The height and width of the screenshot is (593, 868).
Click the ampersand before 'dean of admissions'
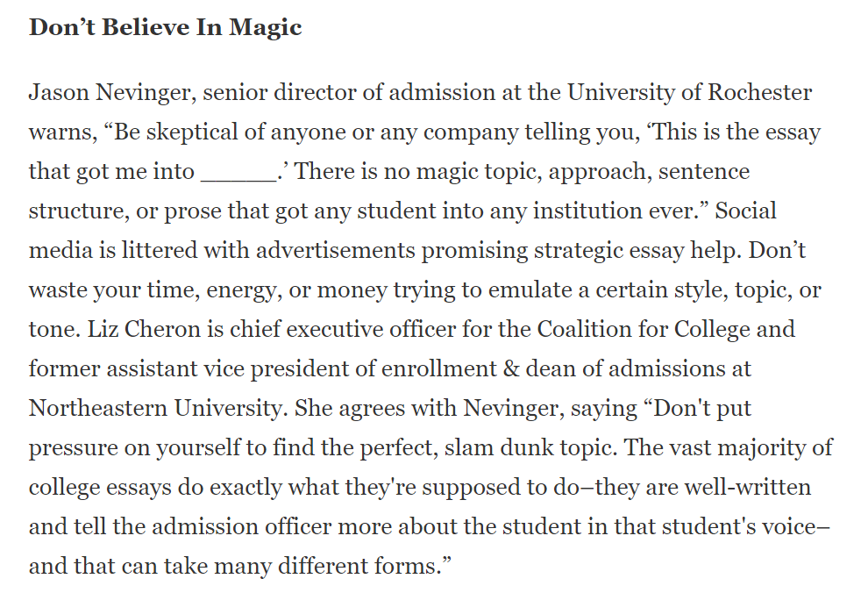point(511,368)
